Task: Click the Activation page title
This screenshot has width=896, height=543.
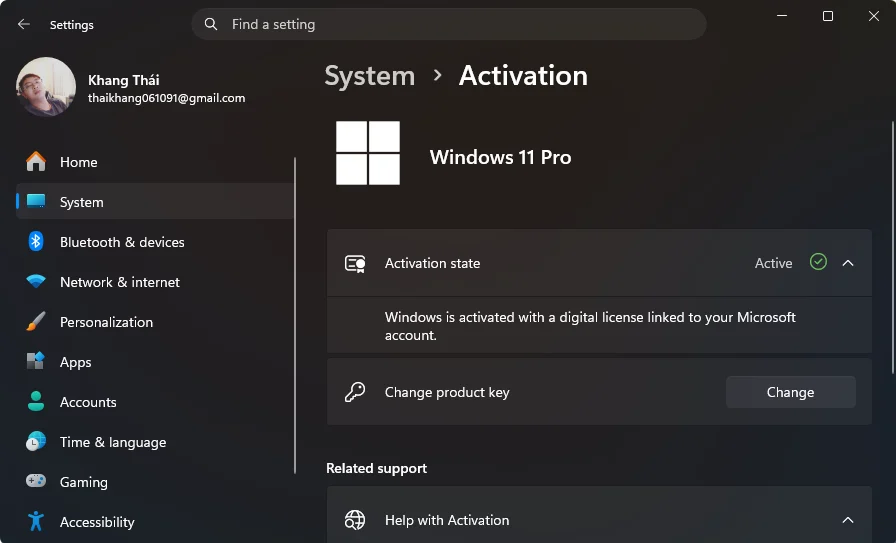Action: pyautogui.click(x=523, y=75)
